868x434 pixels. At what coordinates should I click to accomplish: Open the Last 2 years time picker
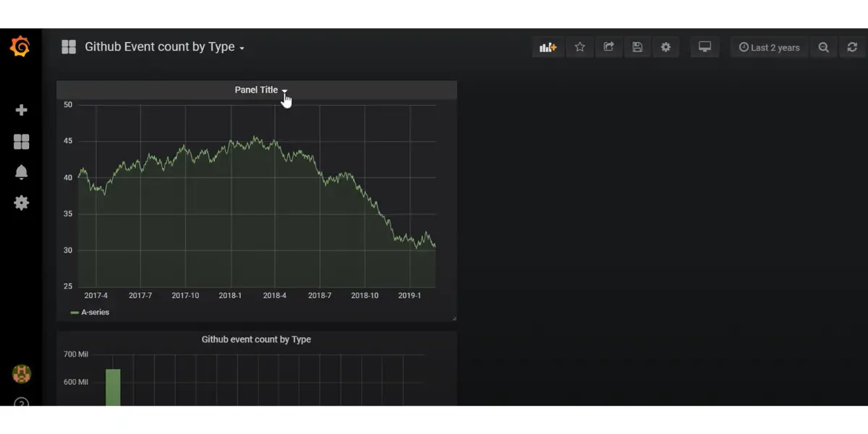coord(769,47)
